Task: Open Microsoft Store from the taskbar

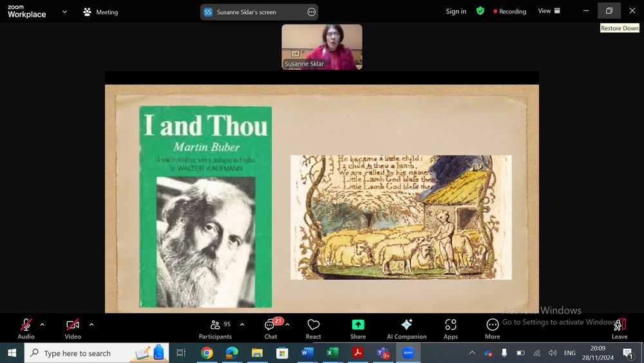Action: click(282, 353)
